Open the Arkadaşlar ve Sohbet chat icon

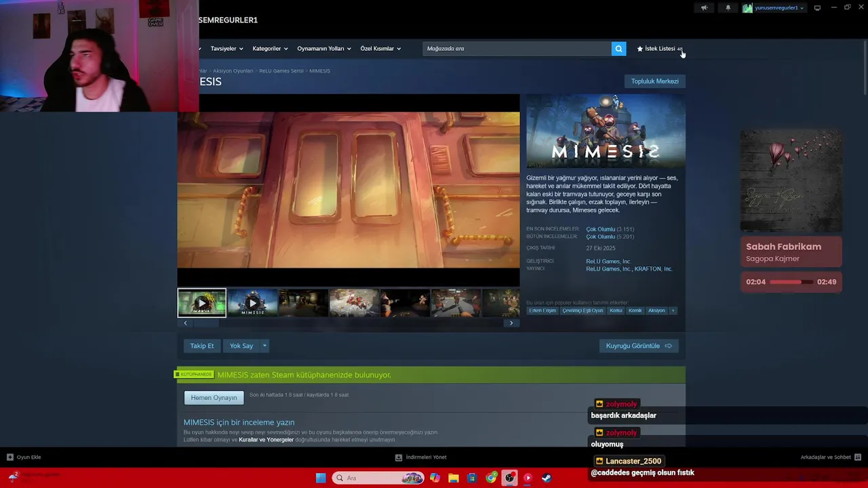click(x=858, y=457)
